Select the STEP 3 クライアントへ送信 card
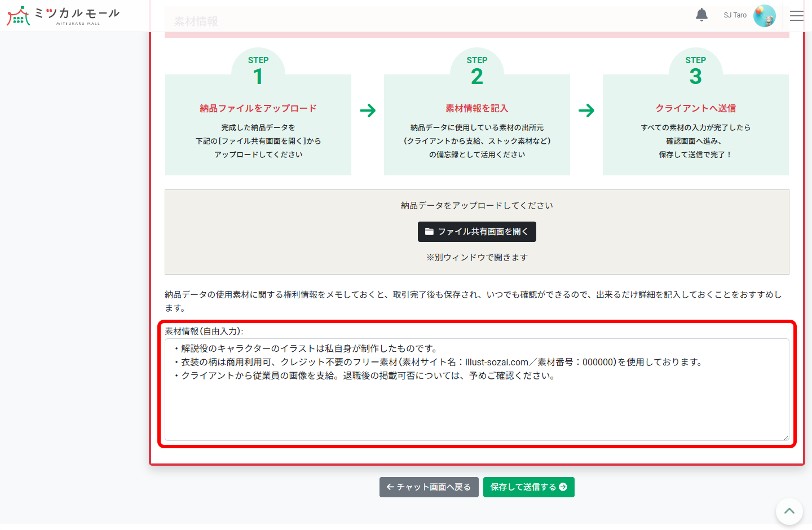This screenshot has height=530, width=812. click(695, 125)
